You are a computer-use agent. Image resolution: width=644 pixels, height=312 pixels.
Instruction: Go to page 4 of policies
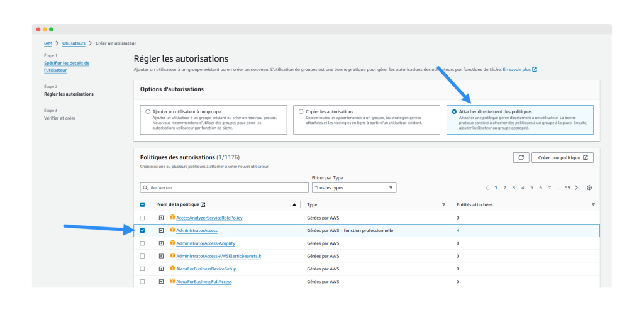coord(523,187)
